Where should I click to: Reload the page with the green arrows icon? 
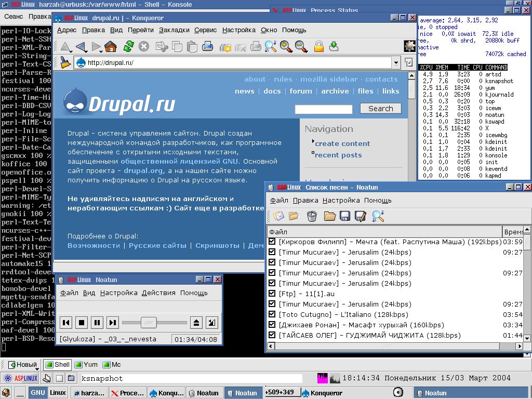[x=128, y=47]
